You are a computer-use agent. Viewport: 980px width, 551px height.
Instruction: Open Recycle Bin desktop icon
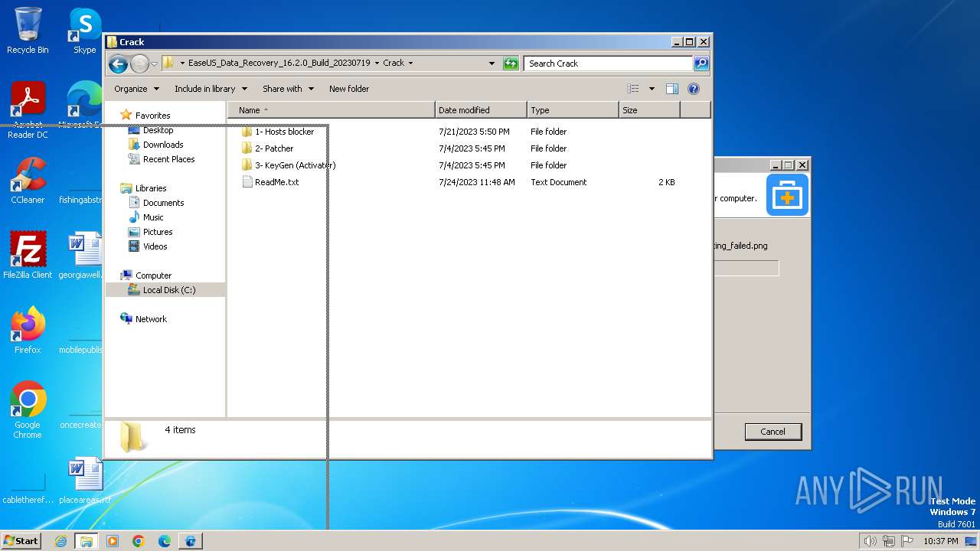28,31
